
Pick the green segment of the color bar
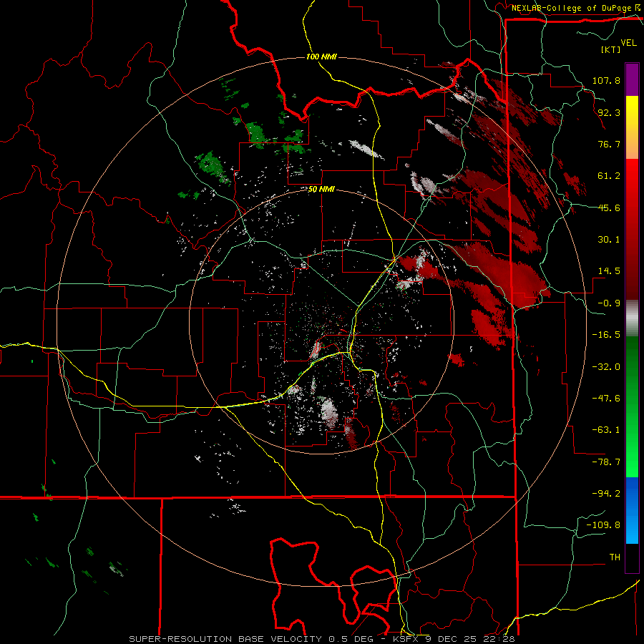click(x=632, y=406)
